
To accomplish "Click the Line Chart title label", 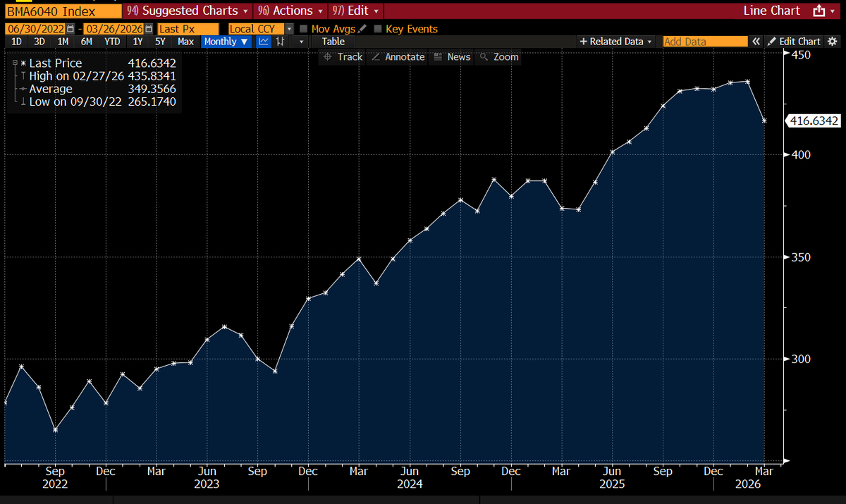I will (772, 11).
